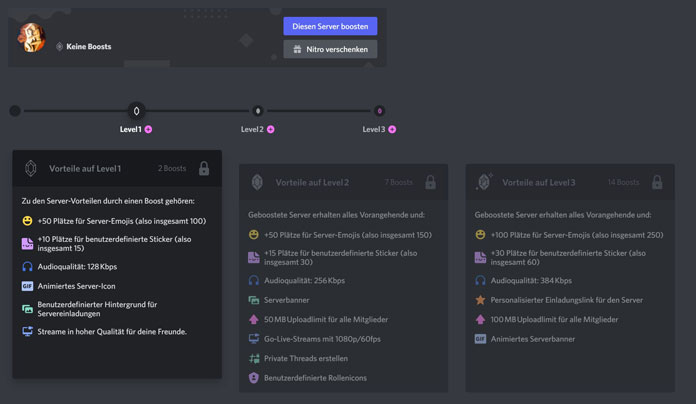
Task: Click the pink plus next to Level 3
Action: click(392, 129)
